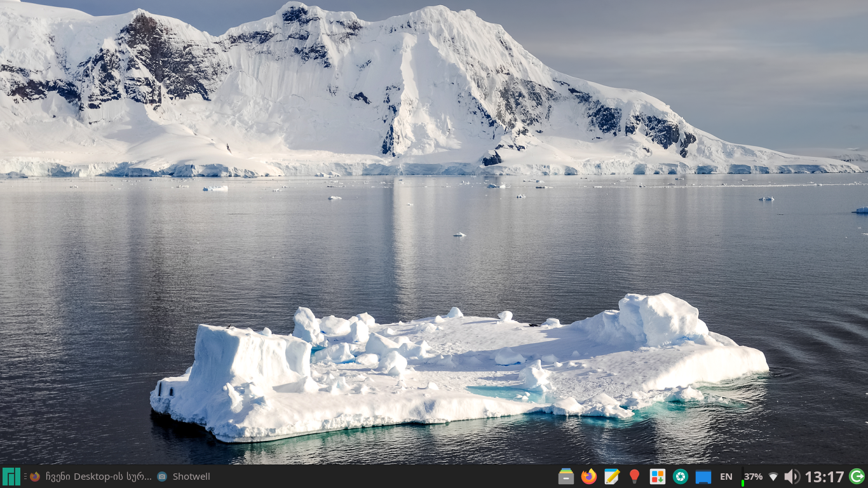
Task: Click the taskbar grip handle beside the menu
Action: pos(25,477)
